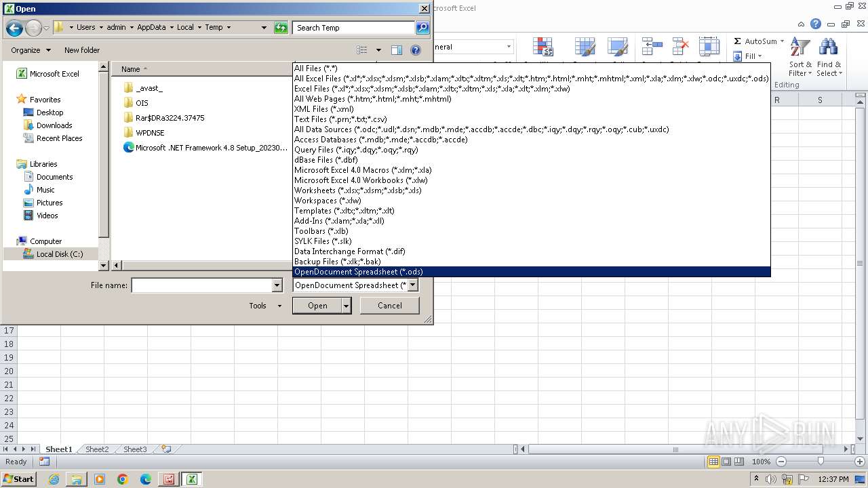868x488 pixels.
Task: Click the green Refresh folder icon
Action: 281,28
